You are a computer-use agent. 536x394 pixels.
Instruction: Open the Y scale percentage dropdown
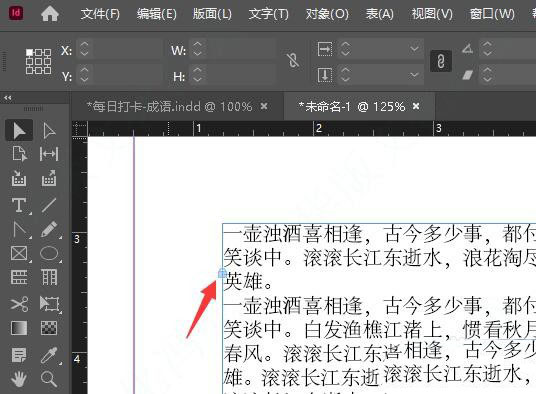(x=414, y=74)
